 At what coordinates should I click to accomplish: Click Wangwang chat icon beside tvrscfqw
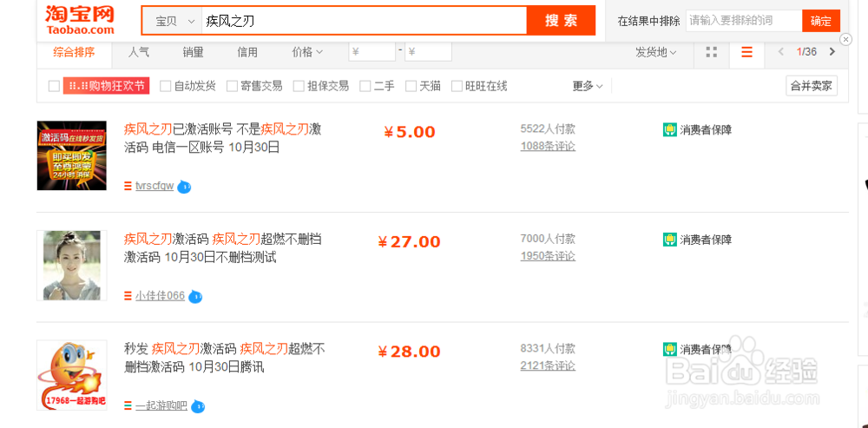(x=184, y=187)
